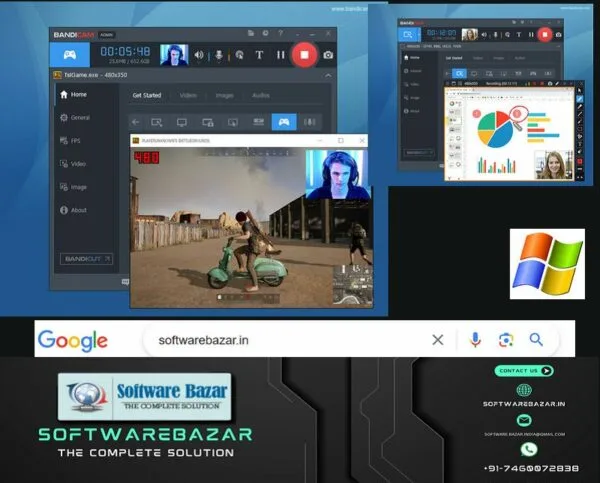Toggle microphone in the large Bandicam window
Screen dimensions: 600x483
[219, 55]
